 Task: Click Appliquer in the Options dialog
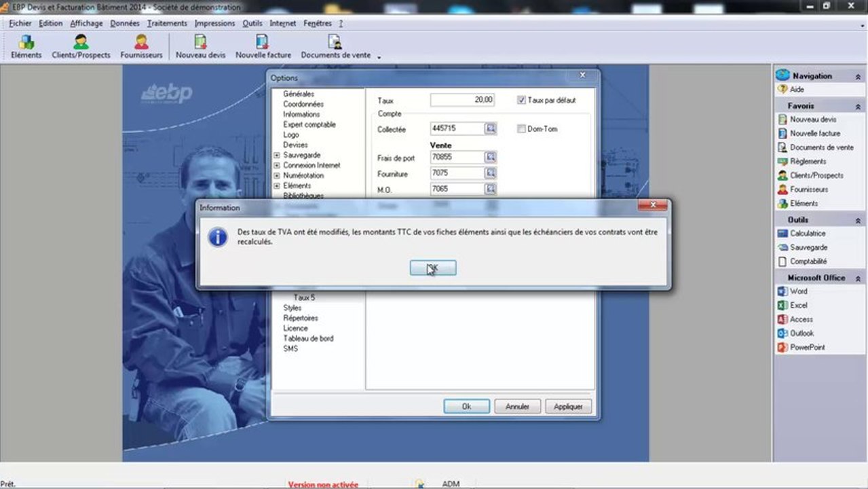click(568, 406)
